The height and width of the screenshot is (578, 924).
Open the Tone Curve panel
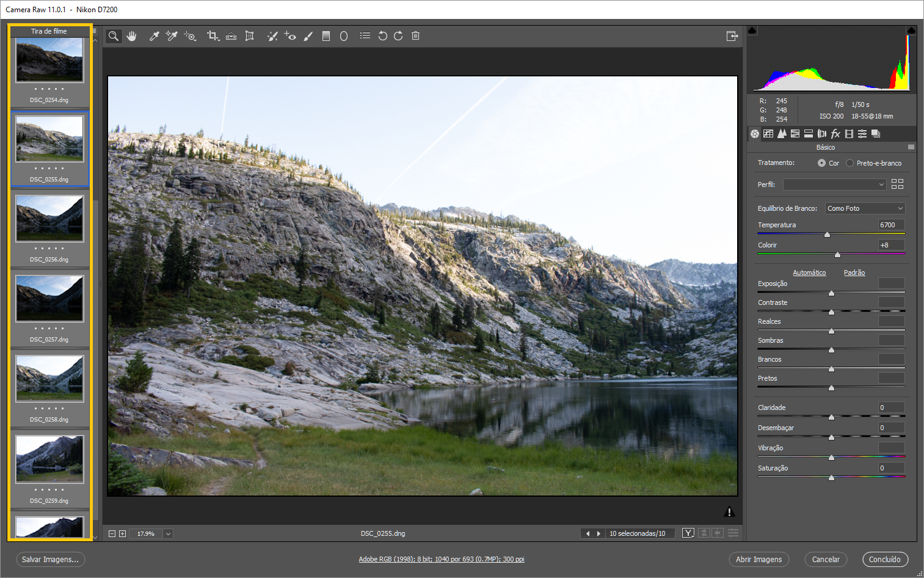(x=768, y=133)
